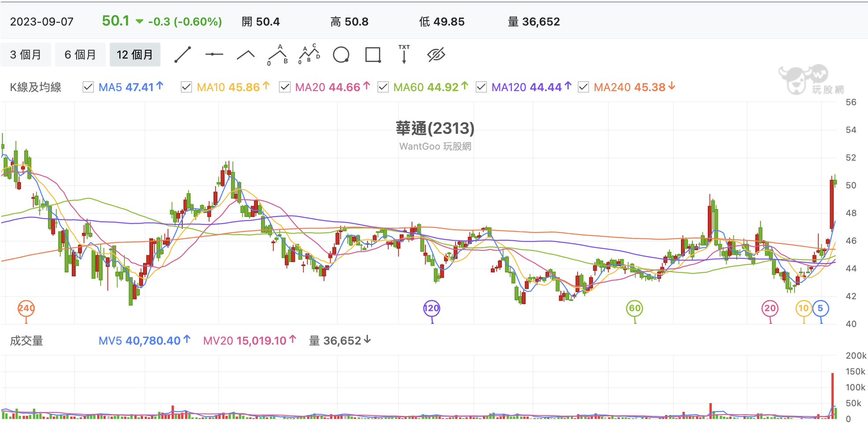
Task: Click the 120-day MA marker on chart
Action: point(431,308)
